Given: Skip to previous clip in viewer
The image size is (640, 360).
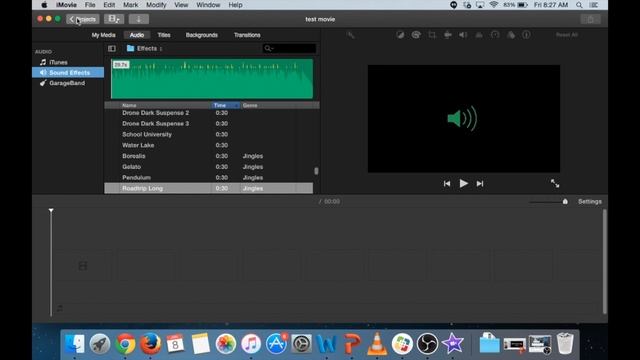Looking at the screenshot, I should tap(447, 184).
